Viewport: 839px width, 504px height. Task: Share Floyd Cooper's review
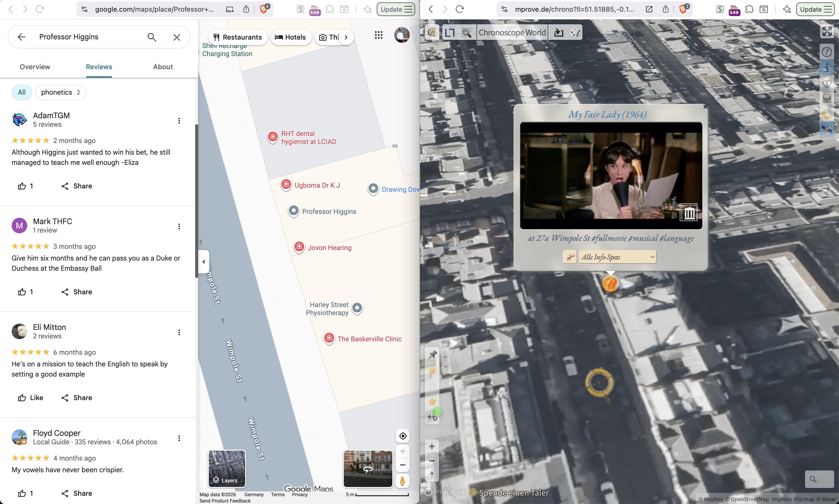point(77,493)
